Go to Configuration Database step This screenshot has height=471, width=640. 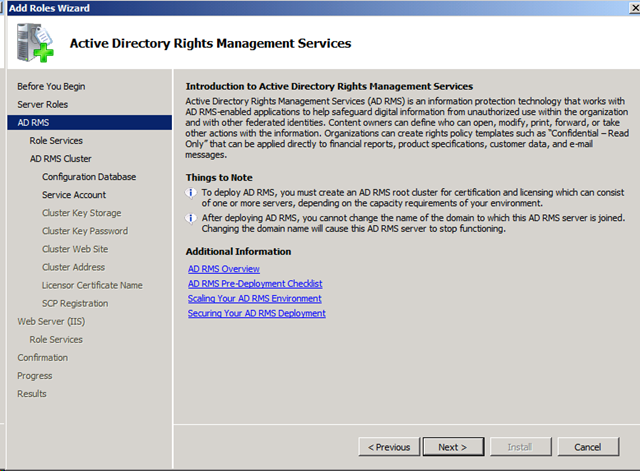pos(89,177)
